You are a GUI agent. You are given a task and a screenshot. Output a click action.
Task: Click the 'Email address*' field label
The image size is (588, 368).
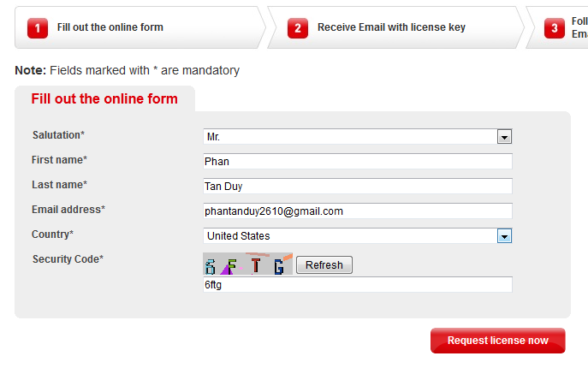[68, 210]
